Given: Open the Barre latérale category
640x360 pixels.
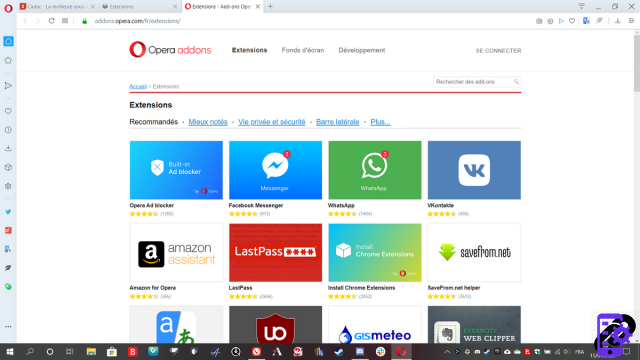Looking at the screenshot, I should pyautogui.click(x=338, y=122).
